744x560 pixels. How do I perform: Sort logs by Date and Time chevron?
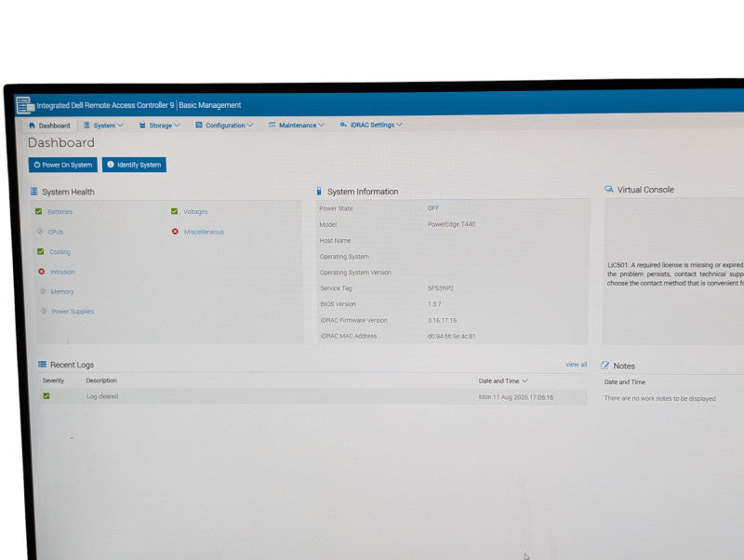(525, 381)
